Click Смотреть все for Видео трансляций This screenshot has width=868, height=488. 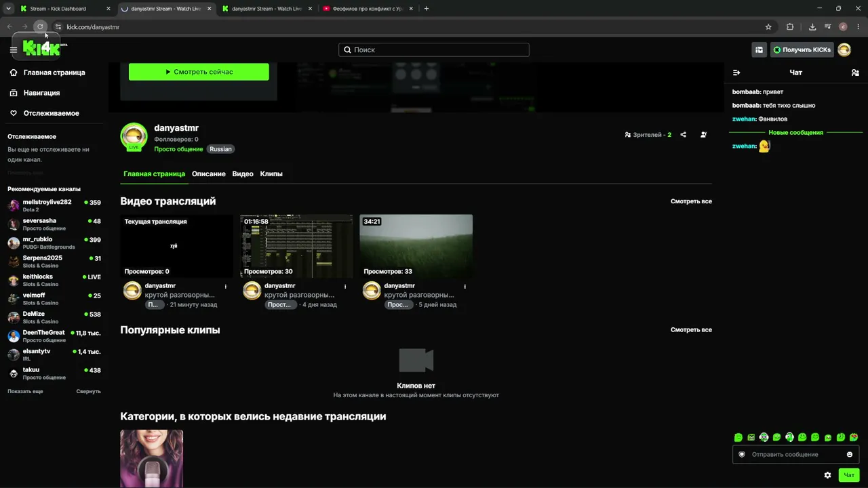click(x=691, y=201)
